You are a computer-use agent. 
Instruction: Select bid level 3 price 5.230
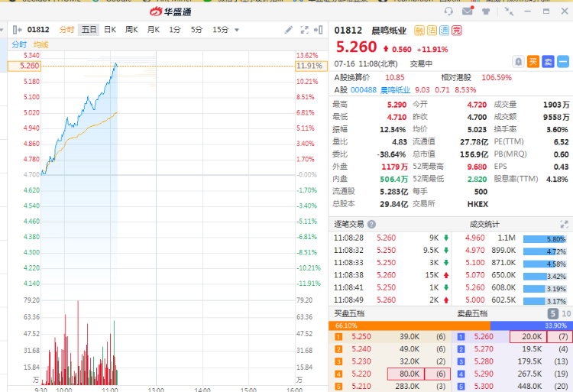click(361, 361)
